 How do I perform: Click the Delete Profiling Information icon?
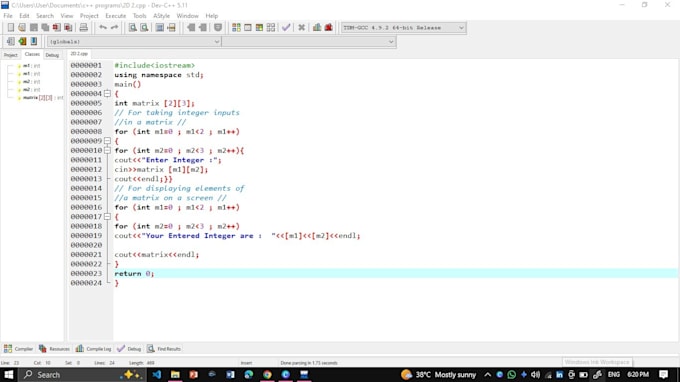pos(329,28)
